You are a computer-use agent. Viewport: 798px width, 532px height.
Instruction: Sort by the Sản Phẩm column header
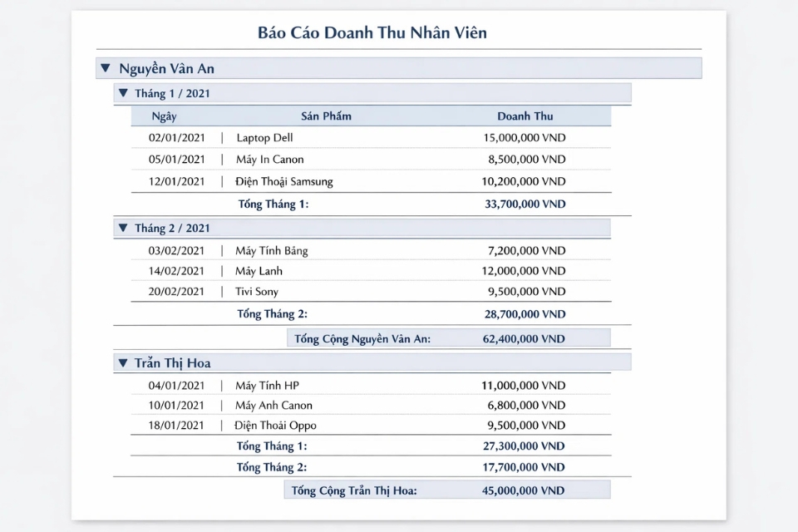[x=325, y=116]
